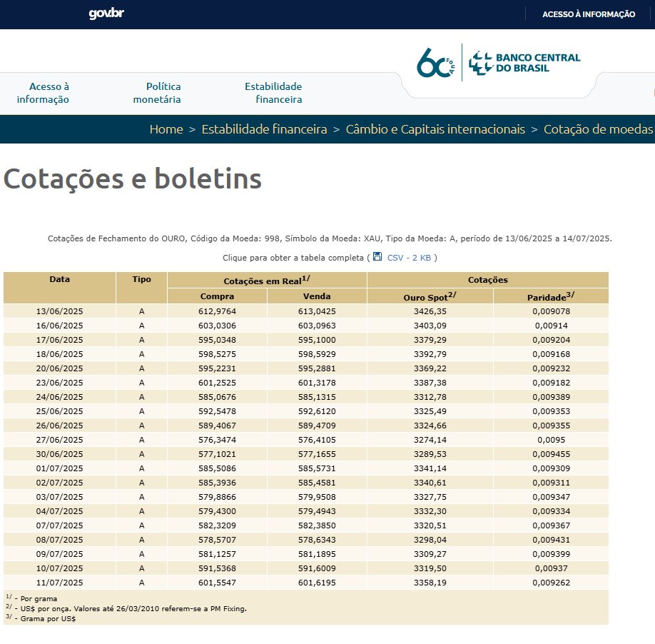Screen dimensions: 655x644
Task: Click Compra value 585,0676
Action: [217, 396]
